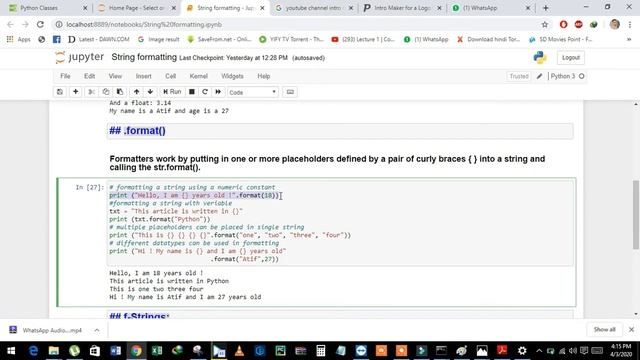Viewport: 640px width, 360px height.
Task: Open Excel from the taskbar
Action: (157, 351)
